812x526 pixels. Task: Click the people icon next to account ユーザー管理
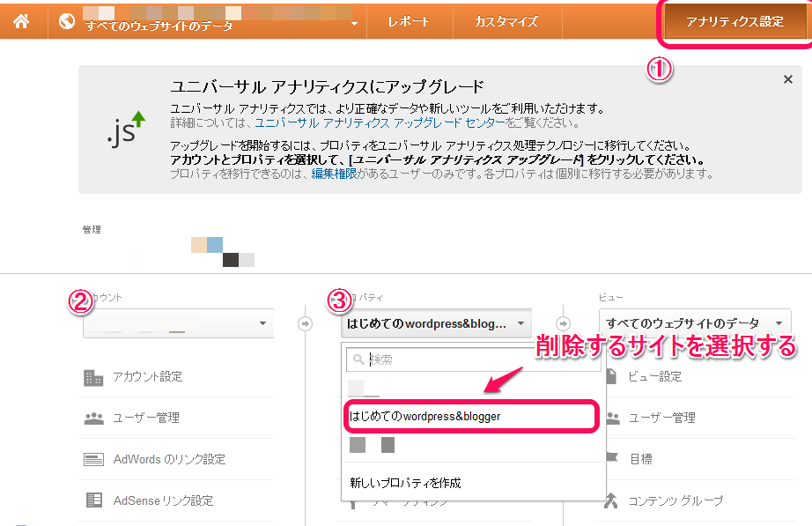[93, 419]
